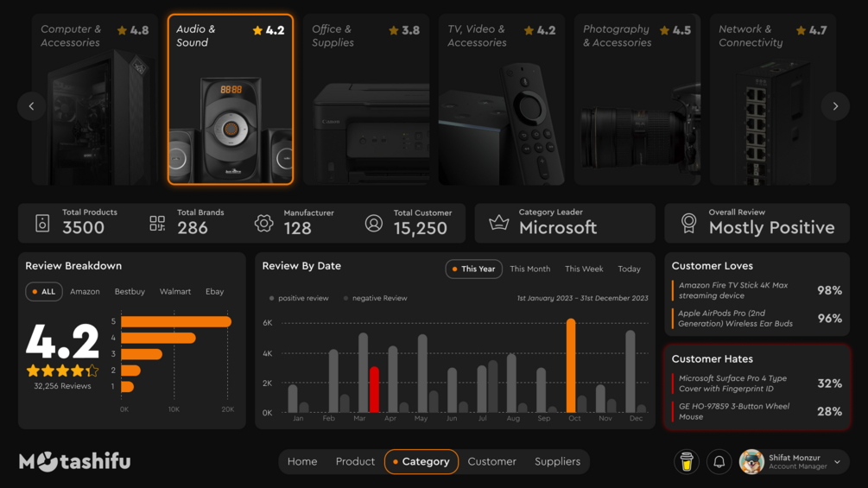This screenshot has width=868, height=488.
Task: Click the 5-star rating breakdown bar
Action: [176, 321]
